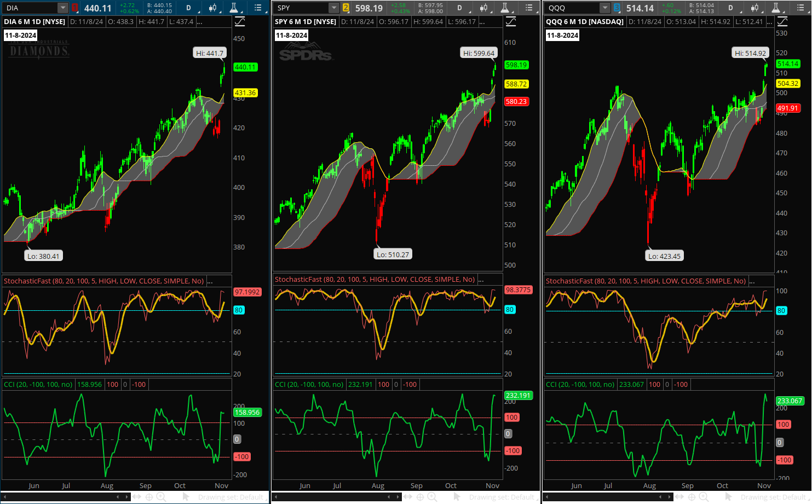The width and height of the screenshot is (812, 504).
Task: Click the DIA symbol input field
Action: coord(30,8)
